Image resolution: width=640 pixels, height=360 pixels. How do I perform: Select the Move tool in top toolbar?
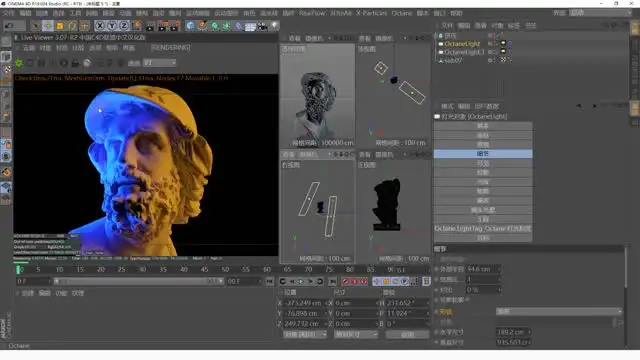point(48,26)
